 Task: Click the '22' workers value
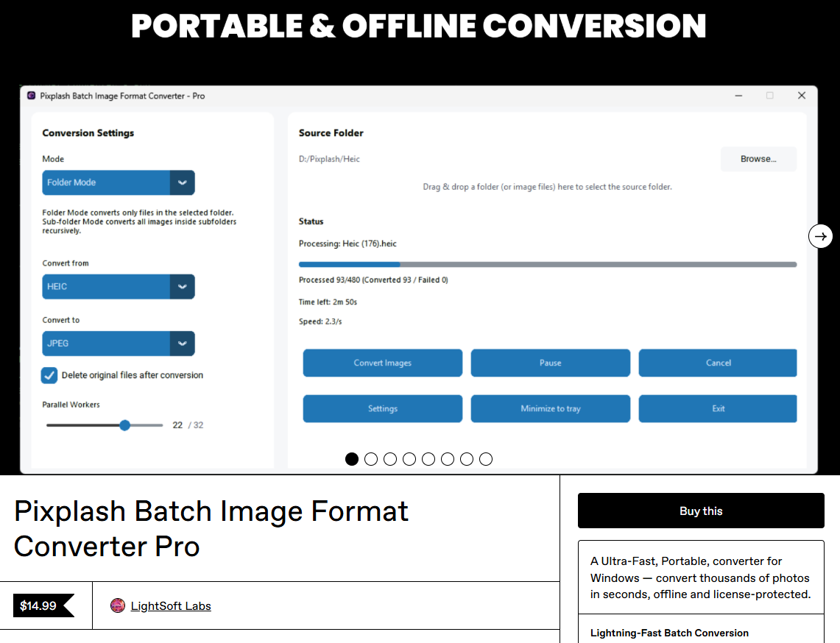point(177,425)
